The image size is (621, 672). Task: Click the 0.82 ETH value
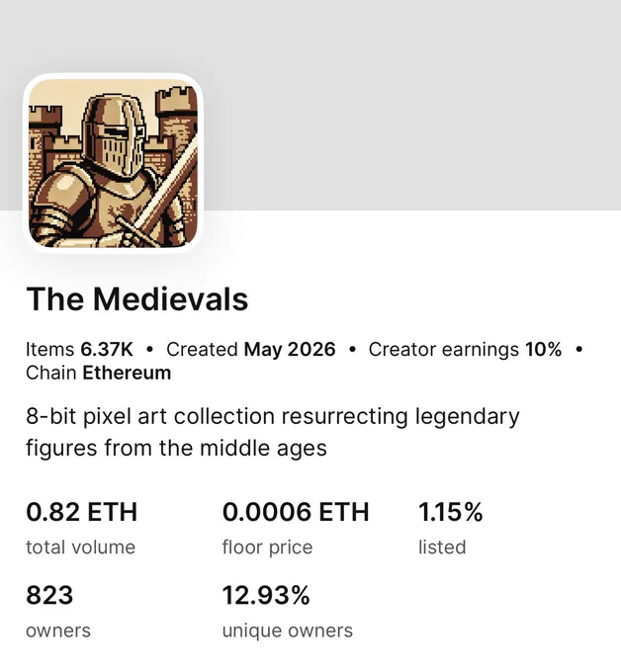pyautogui.click(x=81, y=512)
